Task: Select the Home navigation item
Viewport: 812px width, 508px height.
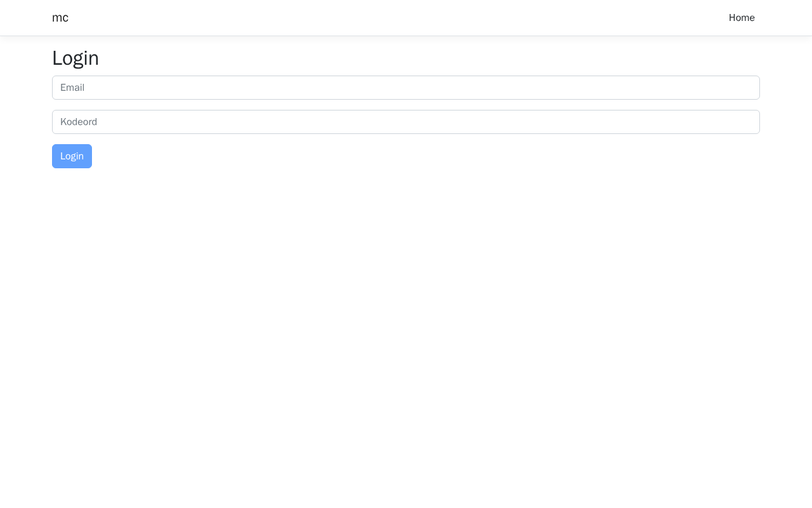Action: click(742, 18)
